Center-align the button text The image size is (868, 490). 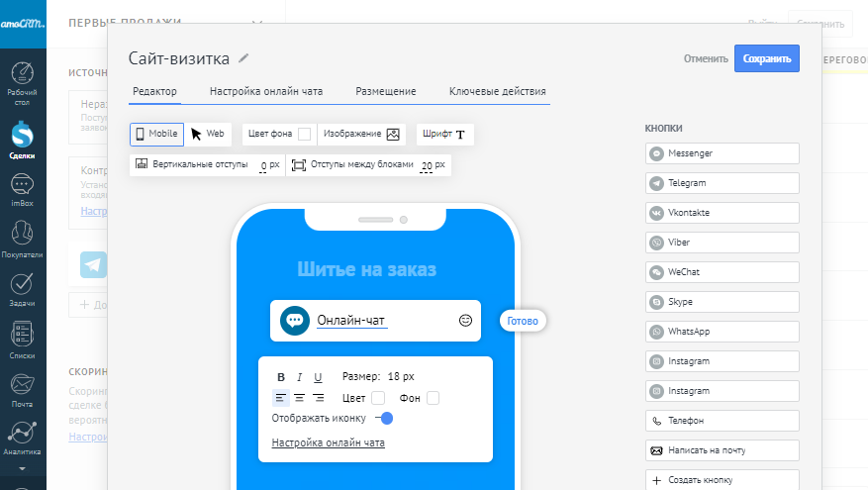(299, 398)
